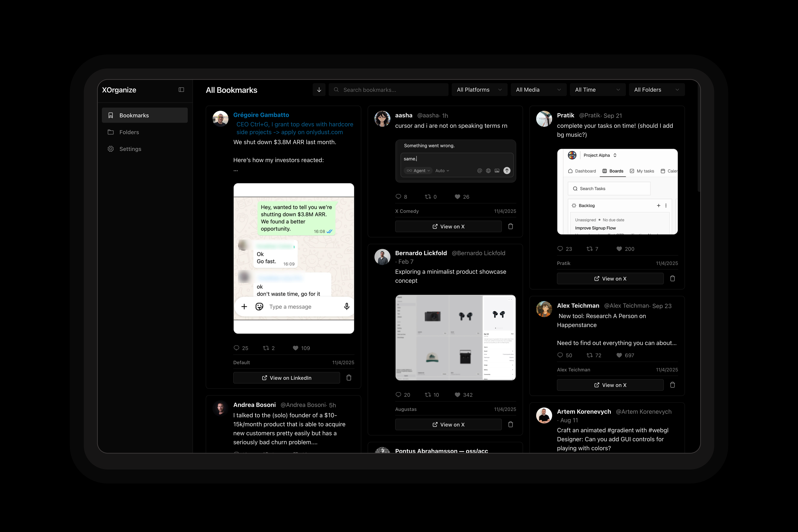
Task: Delete aasha's bookmark via its trash icon
Action: [511, 226]
